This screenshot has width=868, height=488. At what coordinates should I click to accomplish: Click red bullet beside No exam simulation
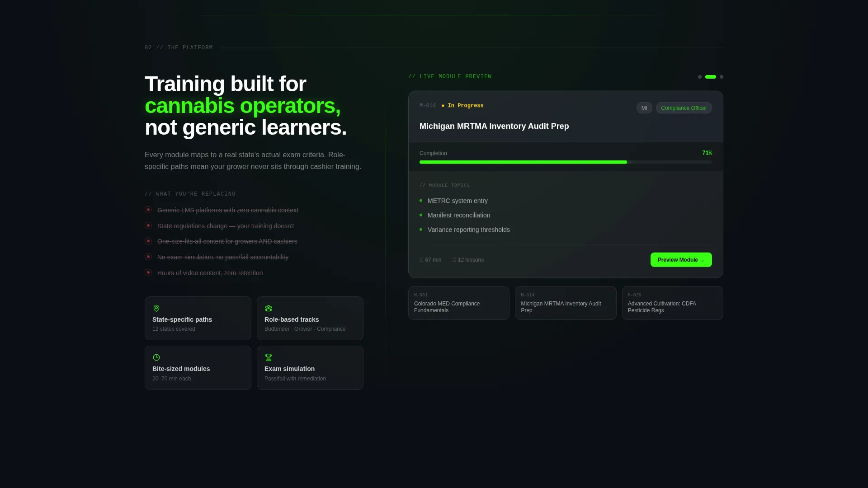(148, 257)
